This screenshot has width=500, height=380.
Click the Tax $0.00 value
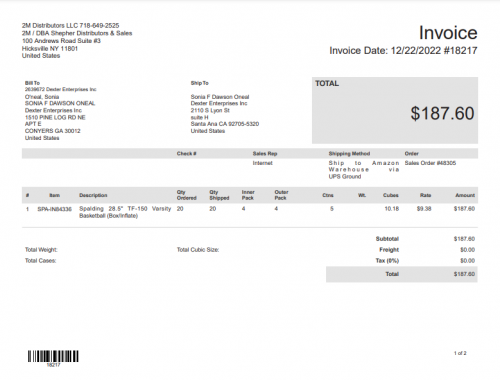(x=467, y=261)
